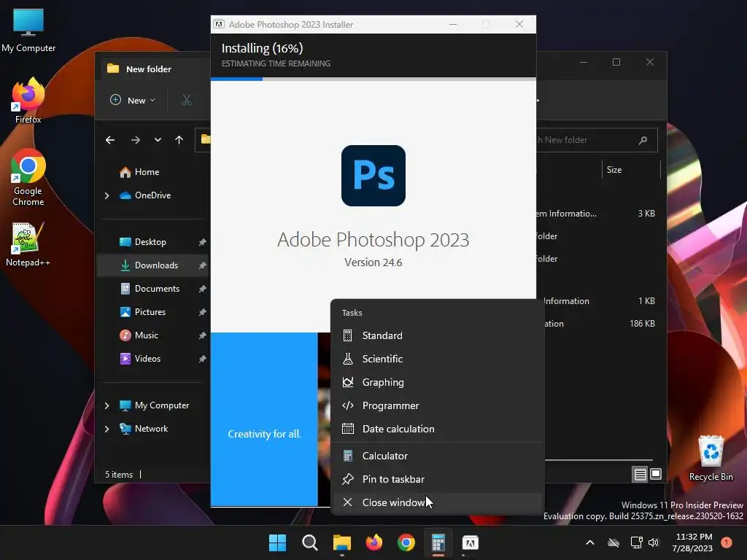
Task: Click the installer progress bar
Action: coord(373,79)
